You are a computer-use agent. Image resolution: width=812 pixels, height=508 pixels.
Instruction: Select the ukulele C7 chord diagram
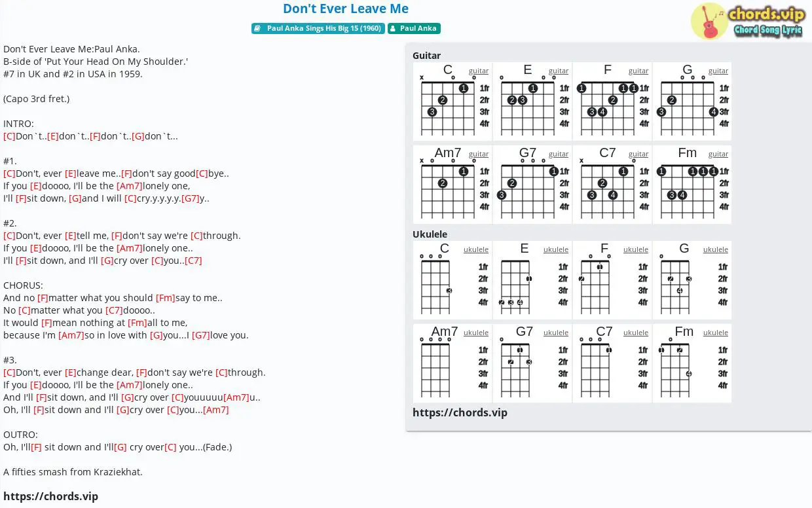coord(612,363)
